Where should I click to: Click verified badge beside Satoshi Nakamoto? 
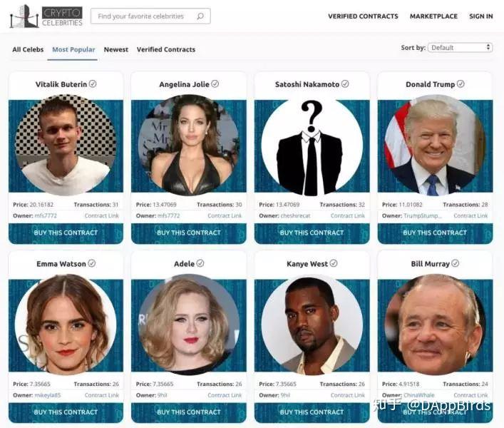tap(345, 84)
